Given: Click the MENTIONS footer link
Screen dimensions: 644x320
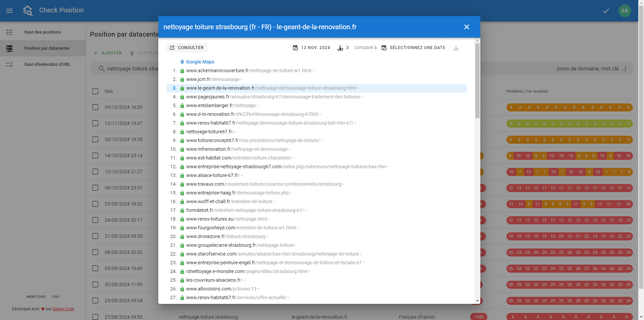Looking at the screenshot, I should pos(36,297).
